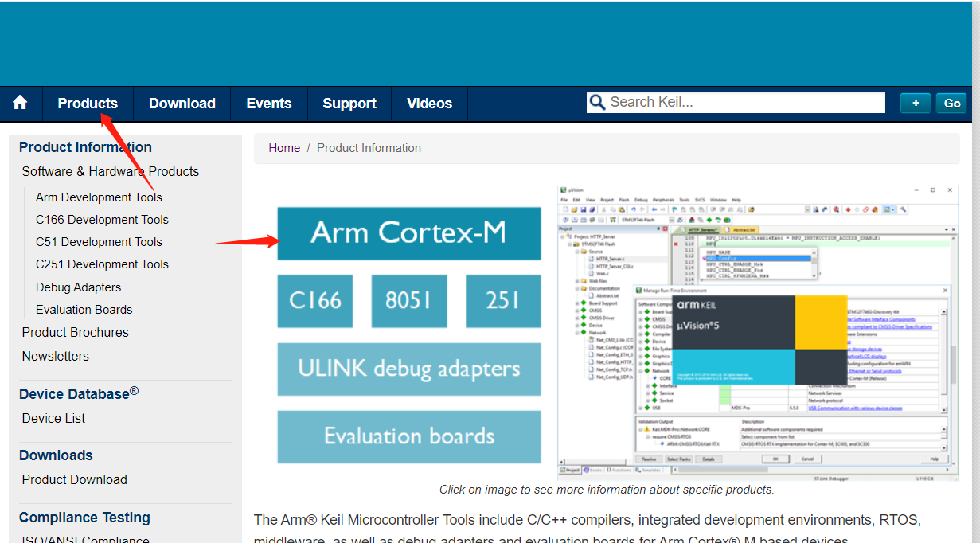Open the Download menu

[x=182, y=104]
